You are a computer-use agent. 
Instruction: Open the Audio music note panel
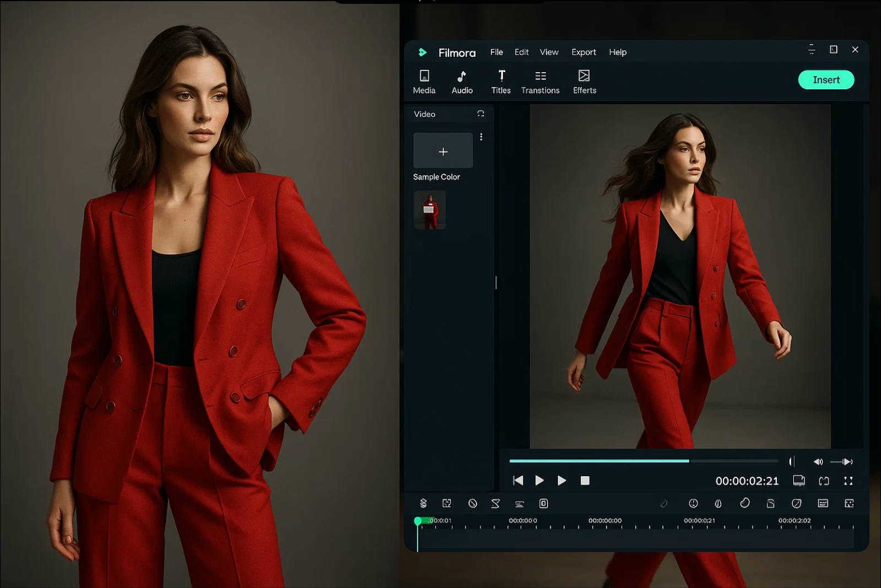click(462, 75)
